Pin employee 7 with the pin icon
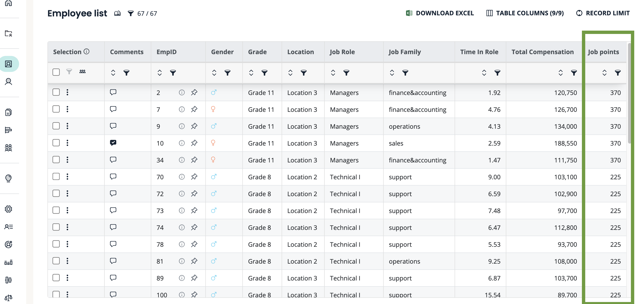The width and height of the screenshot is (644, 304). [x=194, y=109]
